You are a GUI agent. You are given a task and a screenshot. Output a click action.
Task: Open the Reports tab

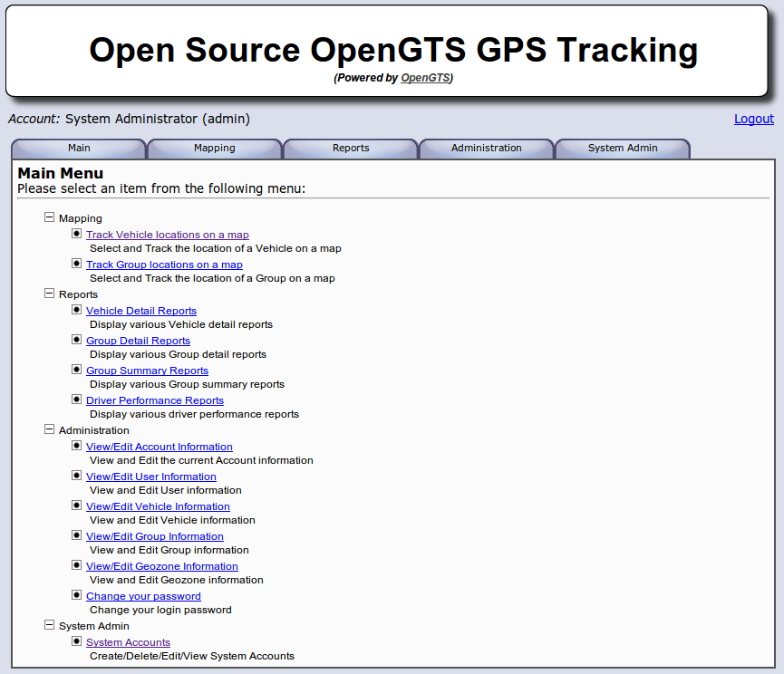[350, 148]
